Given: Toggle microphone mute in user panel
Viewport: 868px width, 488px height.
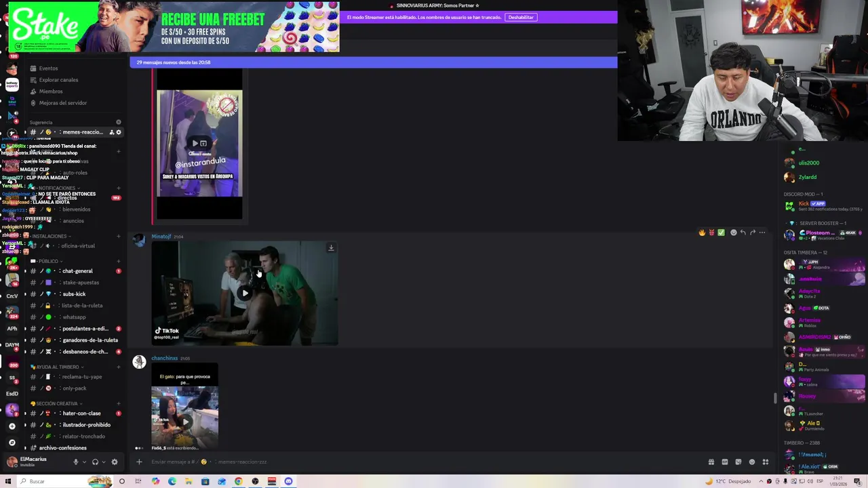Looking at the screenshot, I should tap(76, 462).
